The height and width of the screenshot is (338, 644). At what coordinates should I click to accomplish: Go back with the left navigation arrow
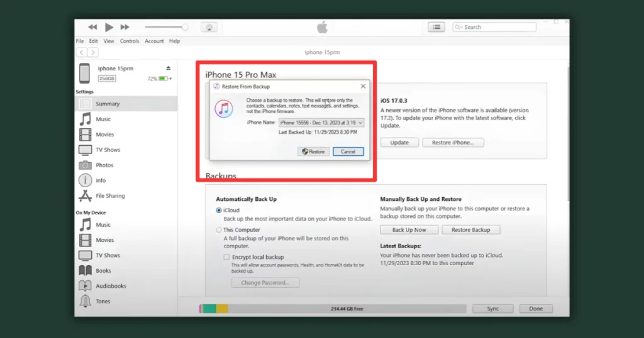pos(82,52)
